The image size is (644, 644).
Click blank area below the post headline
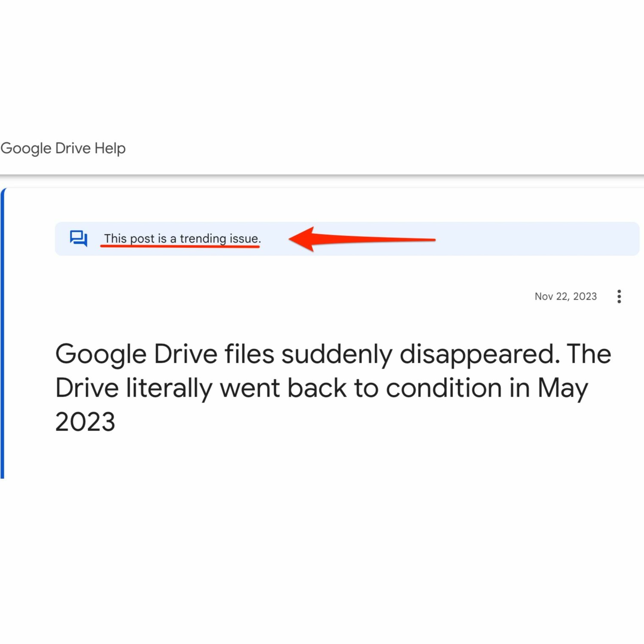[x=322, y=533]
